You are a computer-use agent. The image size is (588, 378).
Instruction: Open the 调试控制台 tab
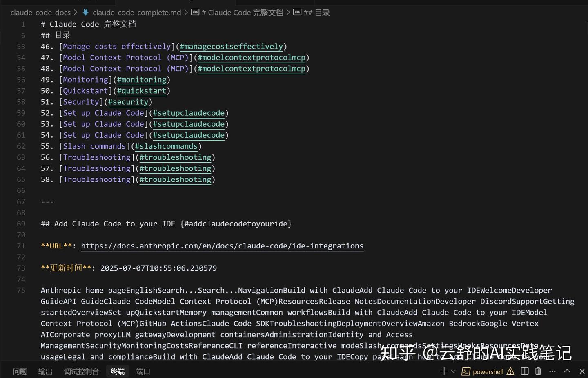81,371
